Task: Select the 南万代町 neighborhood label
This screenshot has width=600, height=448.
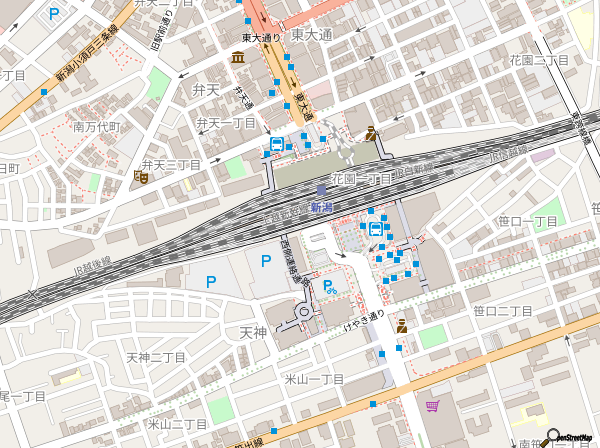Action: pyautogui.click(x=96, y=127)
